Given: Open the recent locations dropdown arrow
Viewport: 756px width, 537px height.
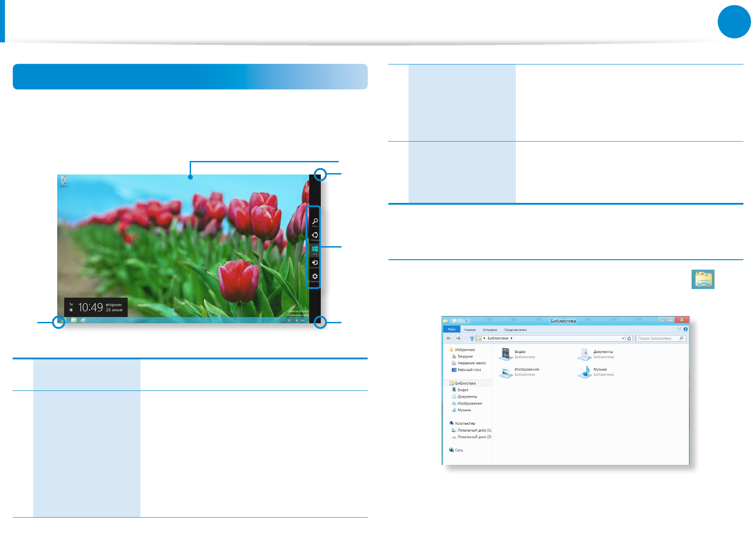Looking at the screenshot, I should (x=465, y=338).
